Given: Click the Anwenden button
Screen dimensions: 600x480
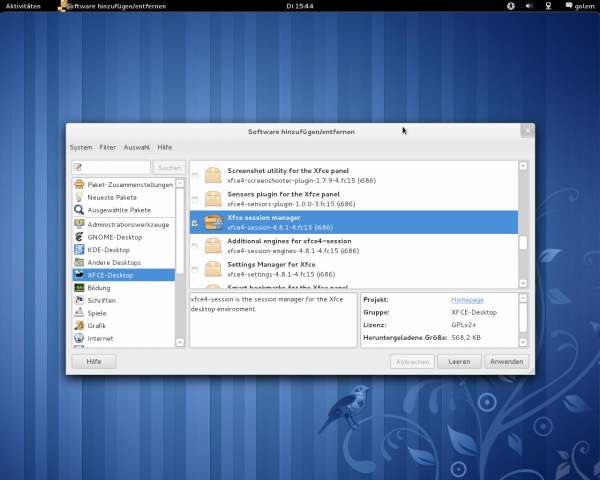Looking at the screenshot, I should (x=507, y=361).
